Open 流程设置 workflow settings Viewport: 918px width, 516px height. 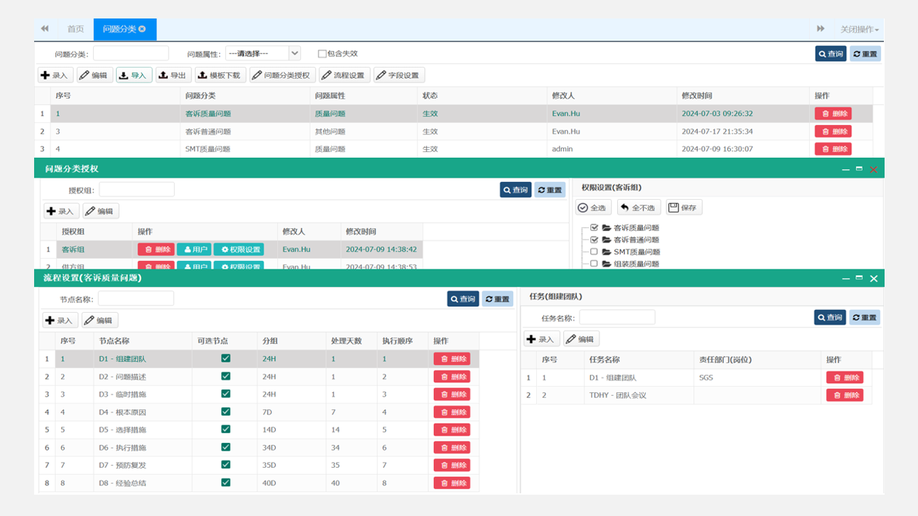344,75
